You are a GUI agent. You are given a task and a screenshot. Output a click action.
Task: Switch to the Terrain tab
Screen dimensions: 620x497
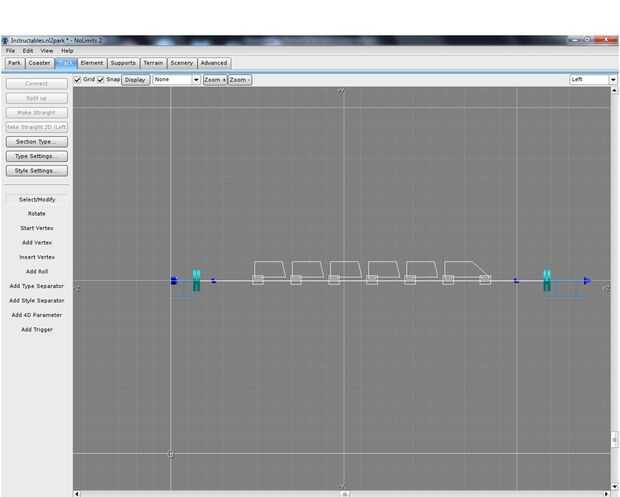pyautogui.click(x=153, y=63)
